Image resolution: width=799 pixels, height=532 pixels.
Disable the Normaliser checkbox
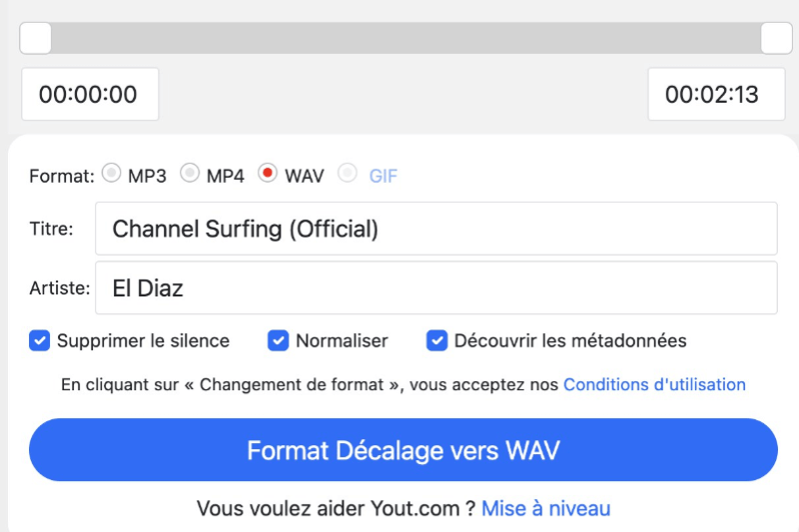tap(279, 341)
